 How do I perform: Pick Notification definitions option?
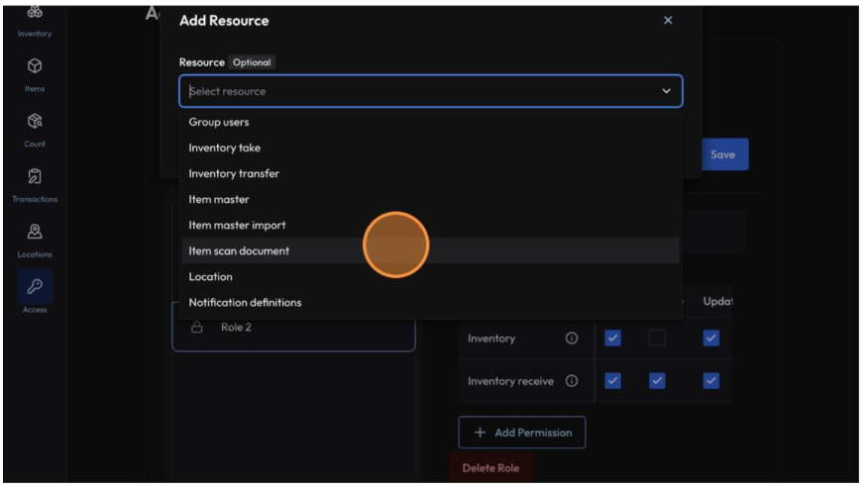click(x=430, y=302)
